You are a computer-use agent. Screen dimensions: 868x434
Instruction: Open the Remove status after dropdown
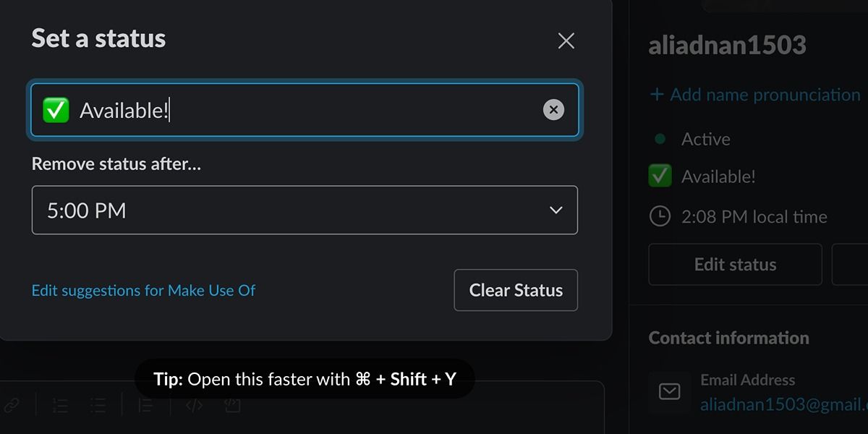(304, 210)
